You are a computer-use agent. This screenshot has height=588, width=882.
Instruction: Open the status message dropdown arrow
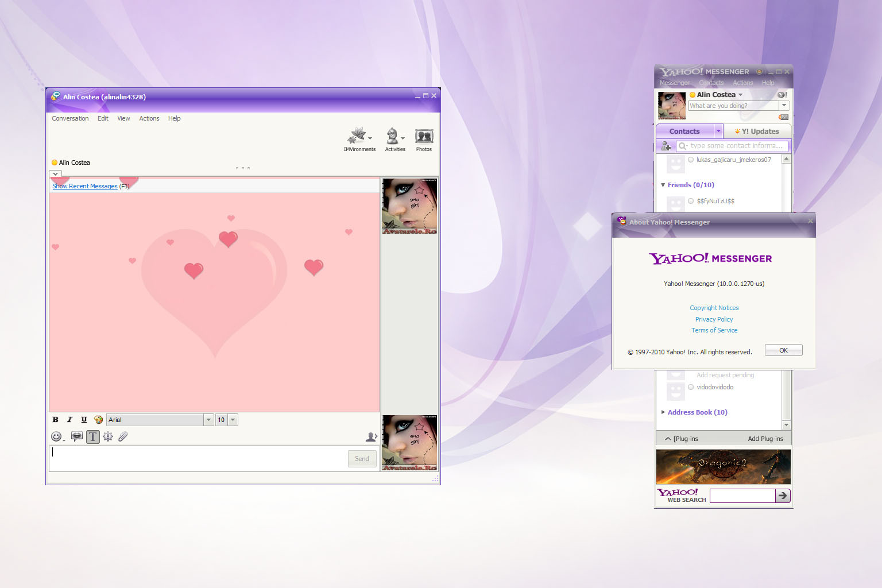[x=784, y=106]
